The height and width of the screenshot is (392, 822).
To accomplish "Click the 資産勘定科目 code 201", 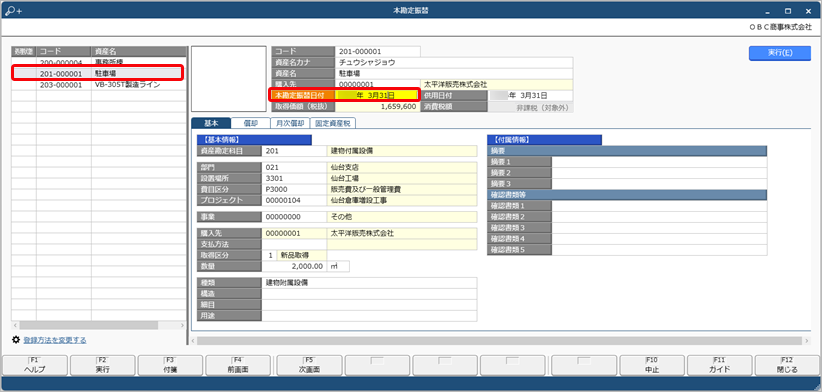I will [294, 151].
